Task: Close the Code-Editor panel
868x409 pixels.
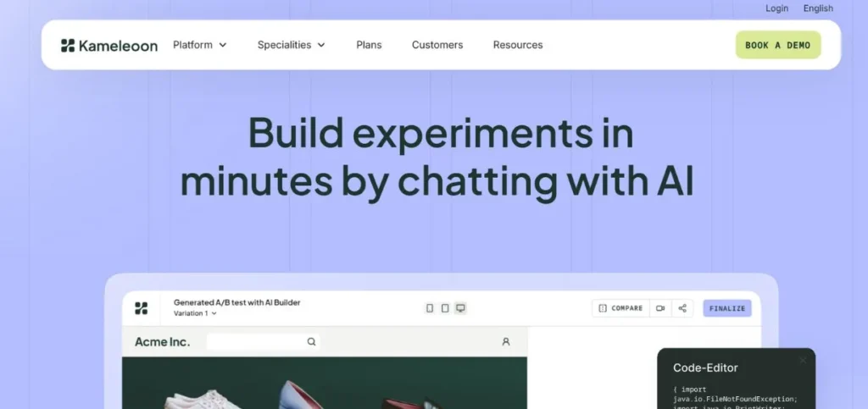Action: 803,361
